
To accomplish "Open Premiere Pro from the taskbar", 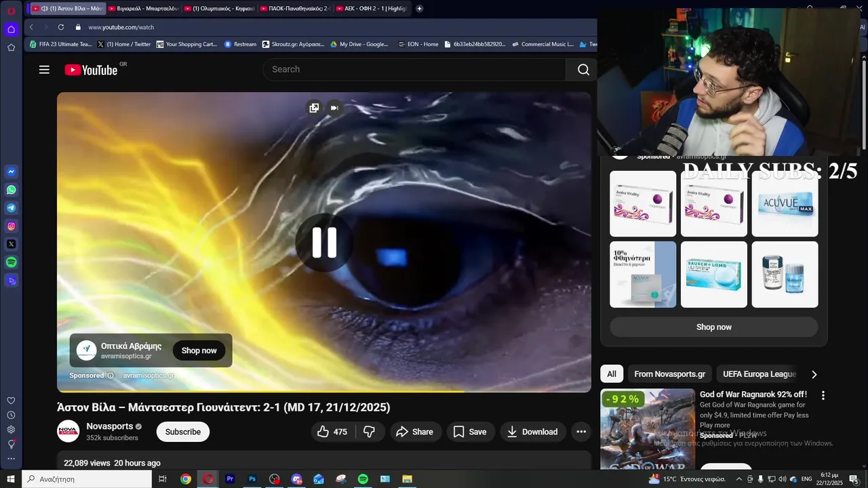I will click(230, 479).
